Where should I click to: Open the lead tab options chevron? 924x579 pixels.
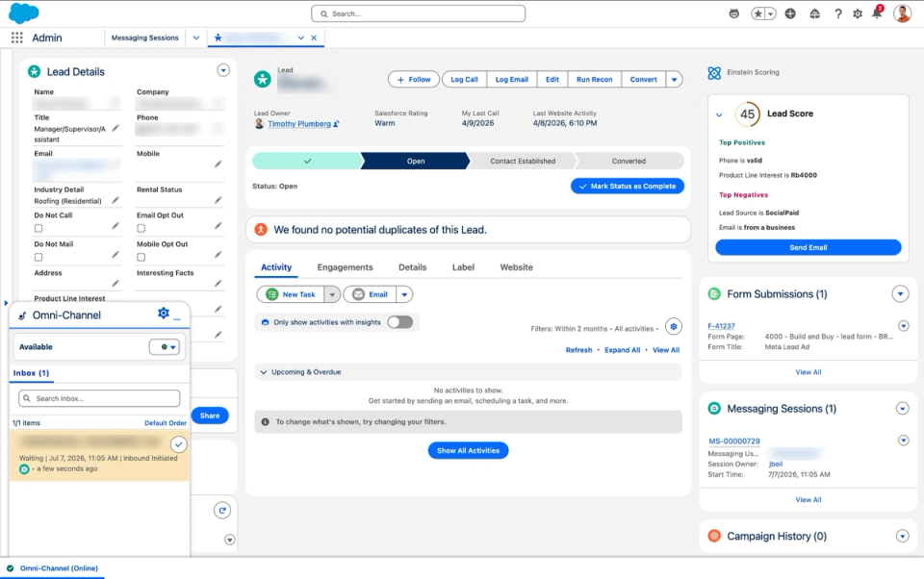[x=300, y=38]
